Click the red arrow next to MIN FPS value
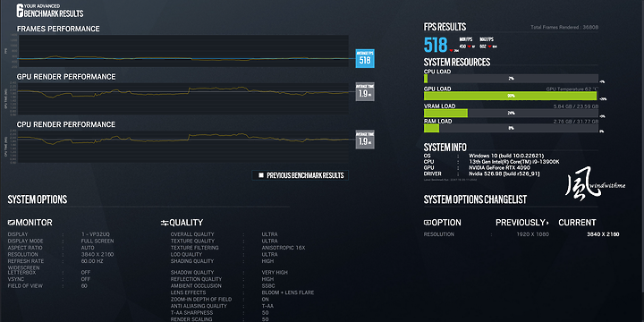 click(x=470, y=47)
